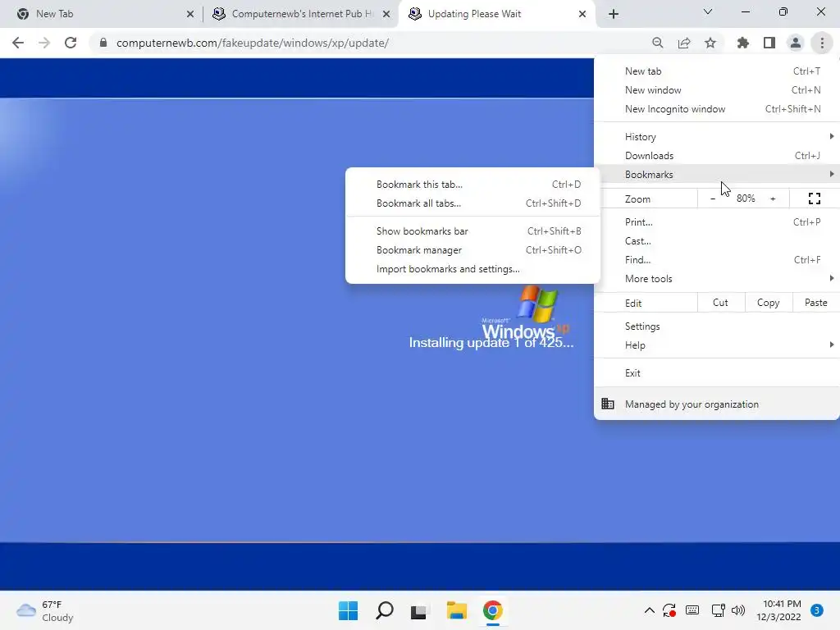Enter fullscreen mode icon in Zoom row
Viewport: 840px width, 630px height.
click(815, 199)
